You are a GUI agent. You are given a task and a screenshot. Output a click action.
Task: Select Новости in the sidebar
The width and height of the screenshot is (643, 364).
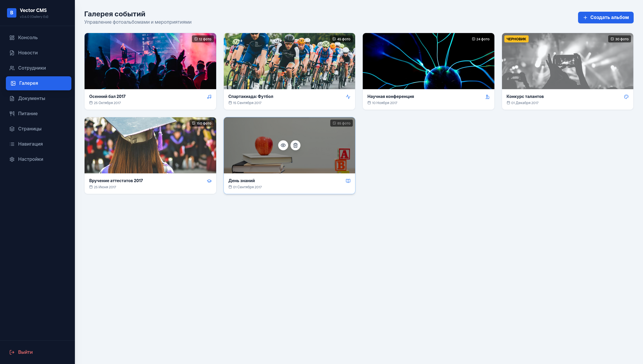point(28,53)
